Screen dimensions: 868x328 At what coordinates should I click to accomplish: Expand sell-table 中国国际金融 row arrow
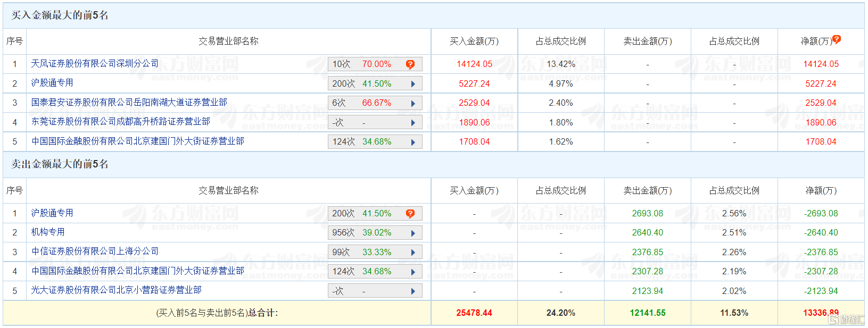pyautogui.click(x=413, y=272)
